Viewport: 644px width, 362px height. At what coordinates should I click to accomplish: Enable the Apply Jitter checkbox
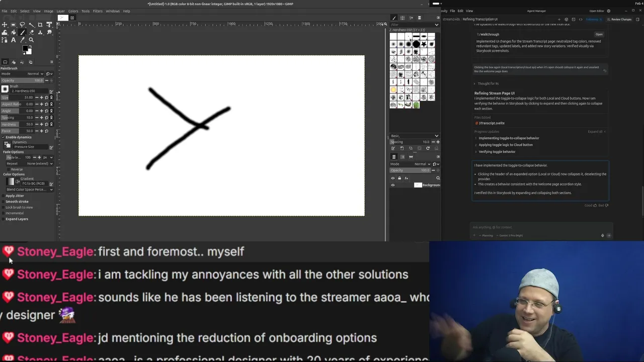pos(3,196)
